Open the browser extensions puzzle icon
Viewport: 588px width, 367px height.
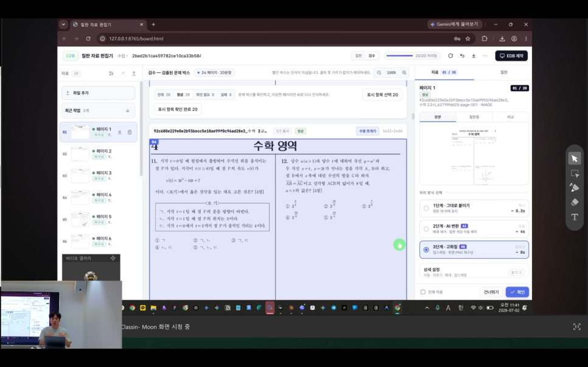[x=485, y=38]
